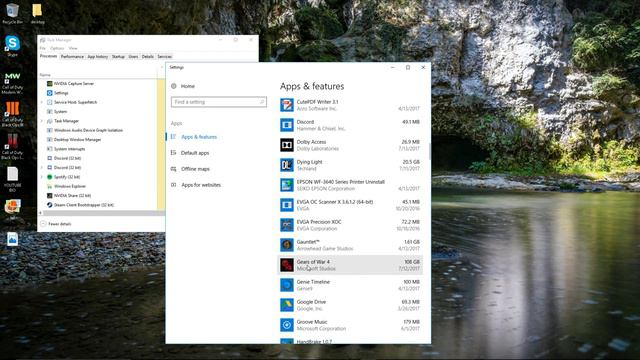Open the Services tab in Task Manager

click(165, 57)
